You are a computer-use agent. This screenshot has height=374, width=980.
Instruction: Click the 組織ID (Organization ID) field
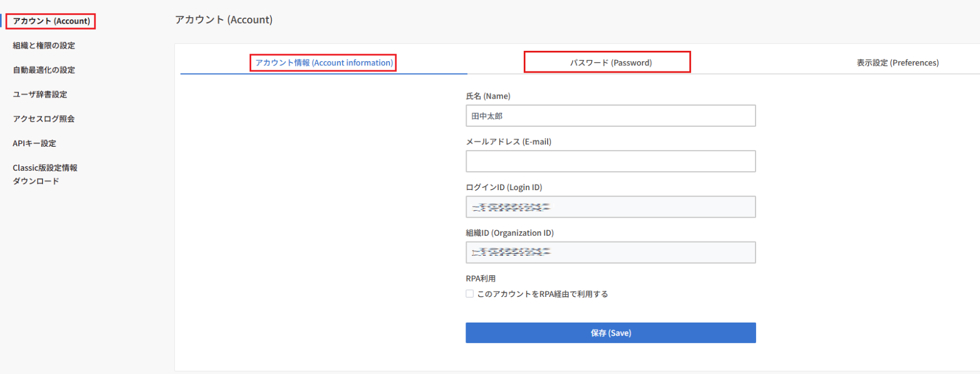pos(611,252)
